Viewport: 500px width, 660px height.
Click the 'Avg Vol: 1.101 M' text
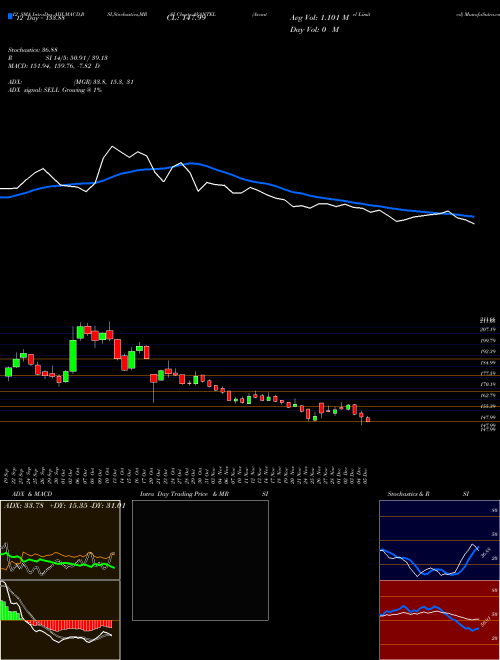point(319,18)
